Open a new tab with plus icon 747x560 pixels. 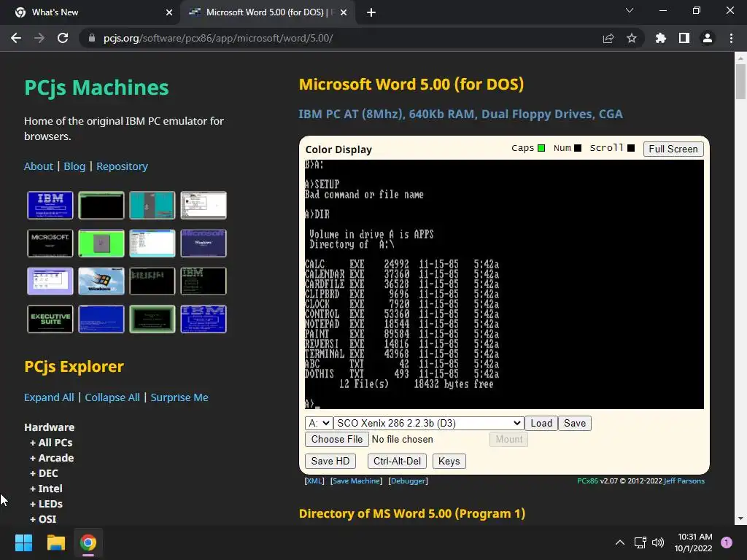click(371, 12)
